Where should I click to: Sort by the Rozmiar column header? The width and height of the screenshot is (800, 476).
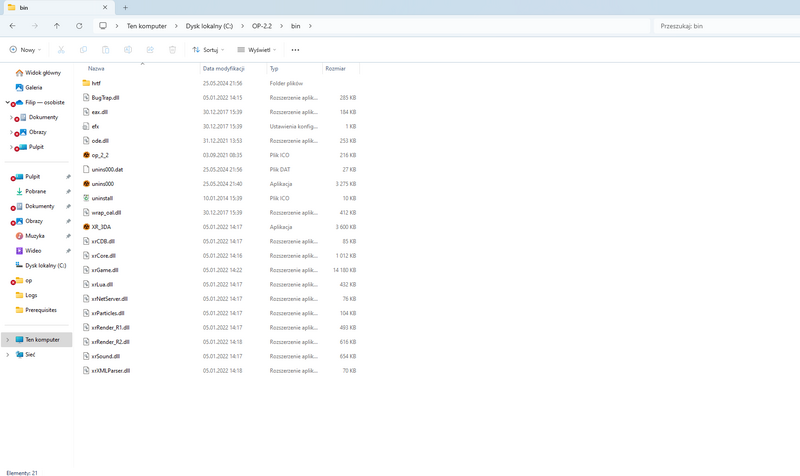pos(335,69)
